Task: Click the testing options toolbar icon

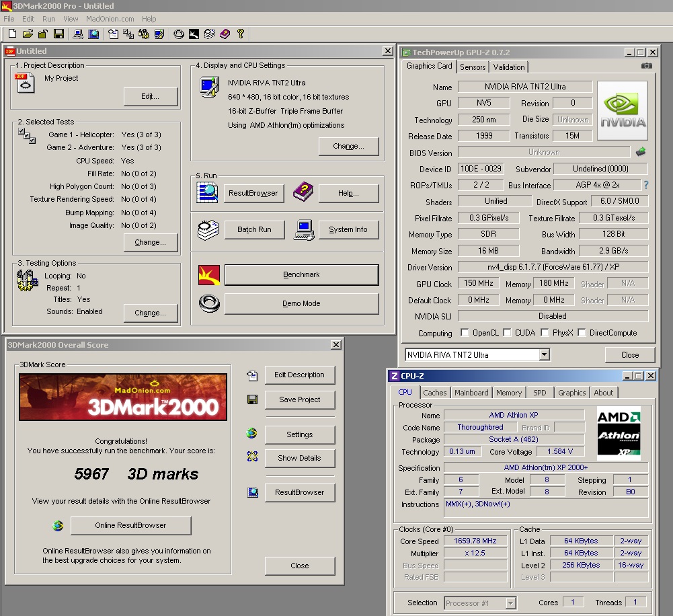Action: tap(144, 34)
